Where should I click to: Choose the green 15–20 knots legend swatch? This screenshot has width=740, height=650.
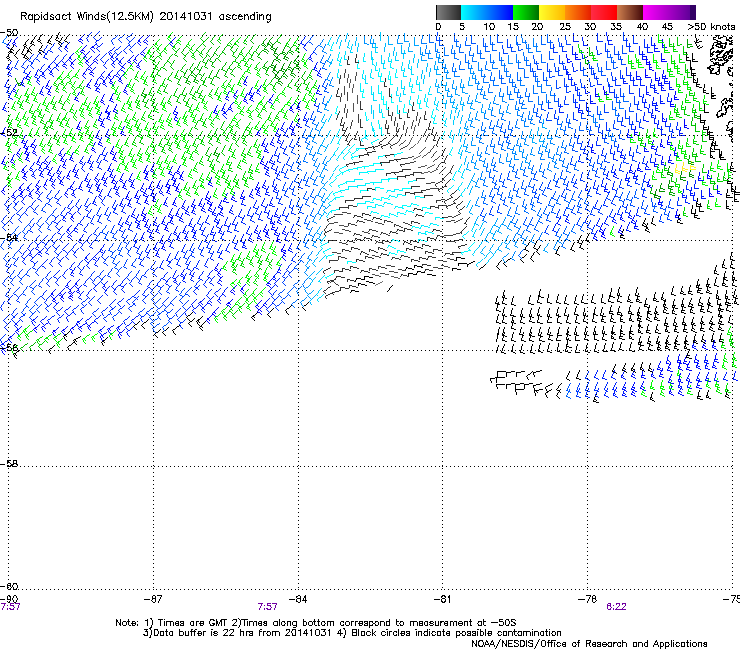coord(526,12)
